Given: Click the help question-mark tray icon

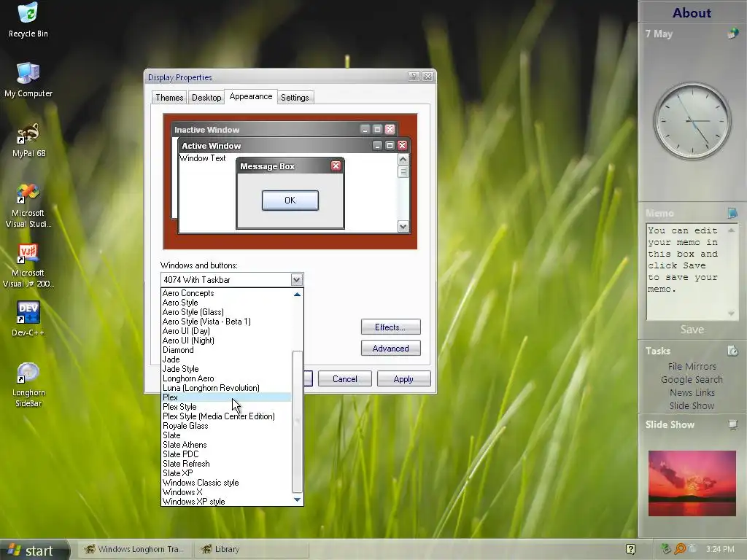Looking at the screenshot, I should pyautogui.click(x=631, y=549).
